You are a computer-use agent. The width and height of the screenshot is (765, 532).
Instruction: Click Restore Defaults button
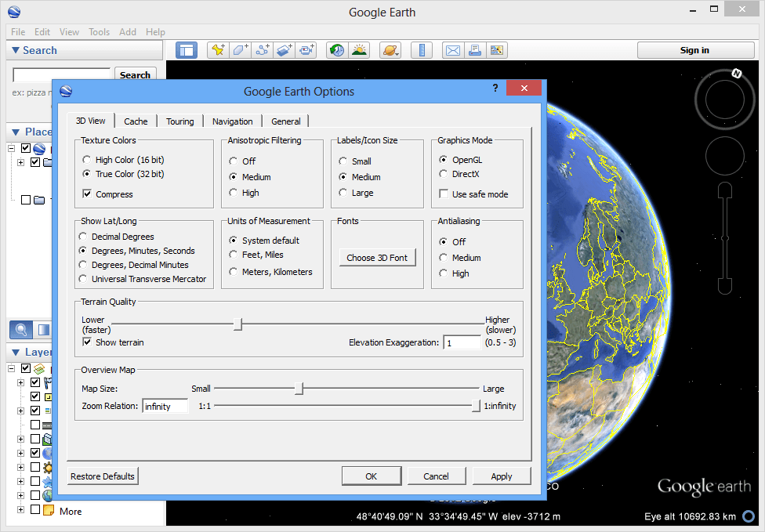(x=103, y=476)
